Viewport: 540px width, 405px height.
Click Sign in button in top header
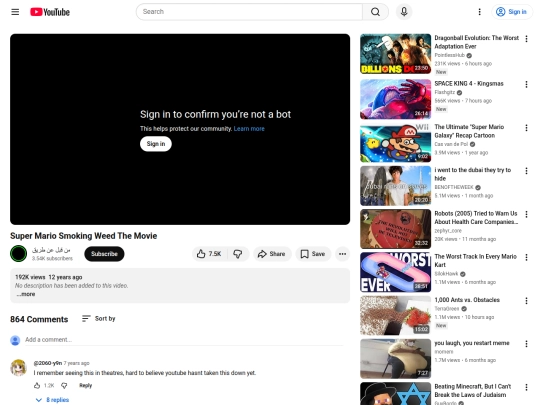click(511, 12)
